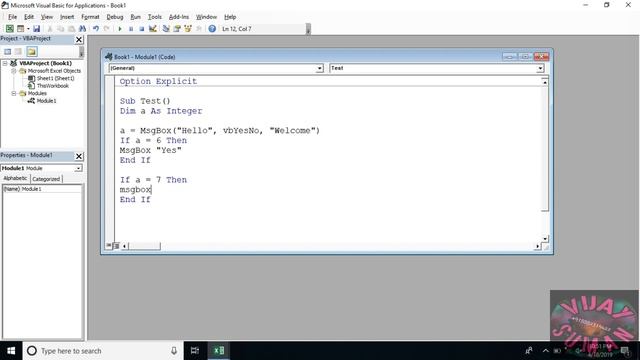Screen dimensions: 640x360
Task: Click the Cut scissors icon
Action: (50, 29)
